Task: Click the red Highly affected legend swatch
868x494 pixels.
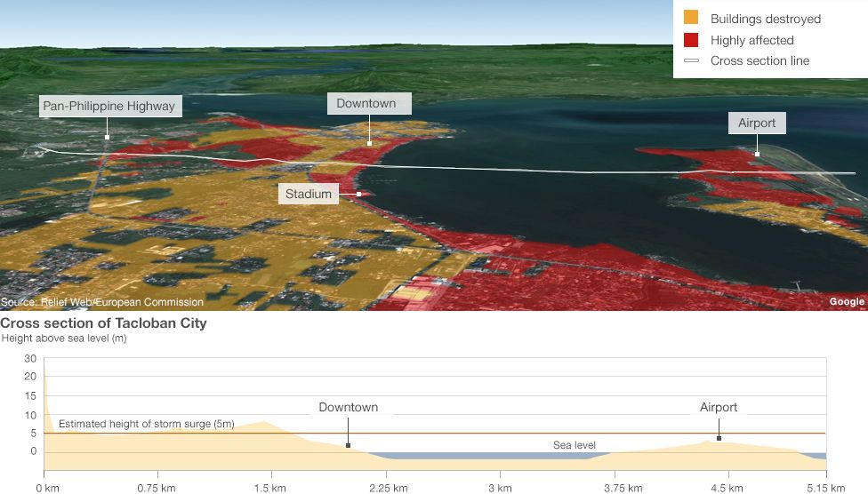Action: (691, 40)
